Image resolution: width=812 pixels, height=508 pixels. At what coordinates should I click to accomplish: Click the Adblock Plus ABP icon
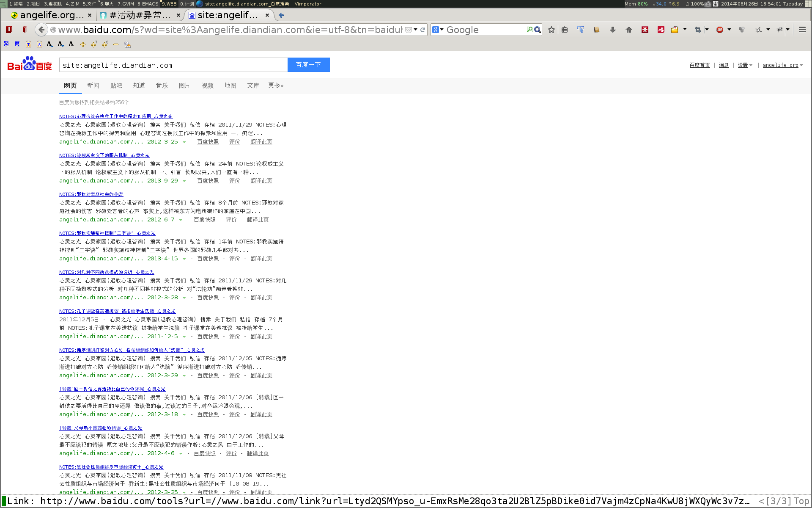(x=719, y=30)
